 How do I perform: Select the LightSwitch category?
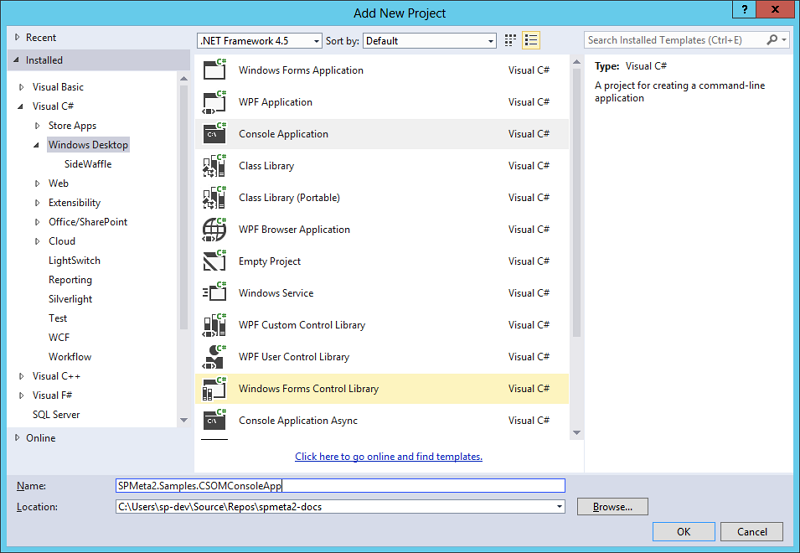click(74, 261)
